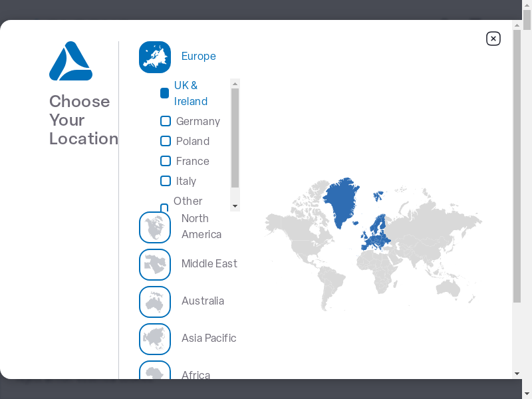The height and width of the screenshot is (399, 532).
Task: Open the Asia Pacific text link
Action: [x=209, y=338]
